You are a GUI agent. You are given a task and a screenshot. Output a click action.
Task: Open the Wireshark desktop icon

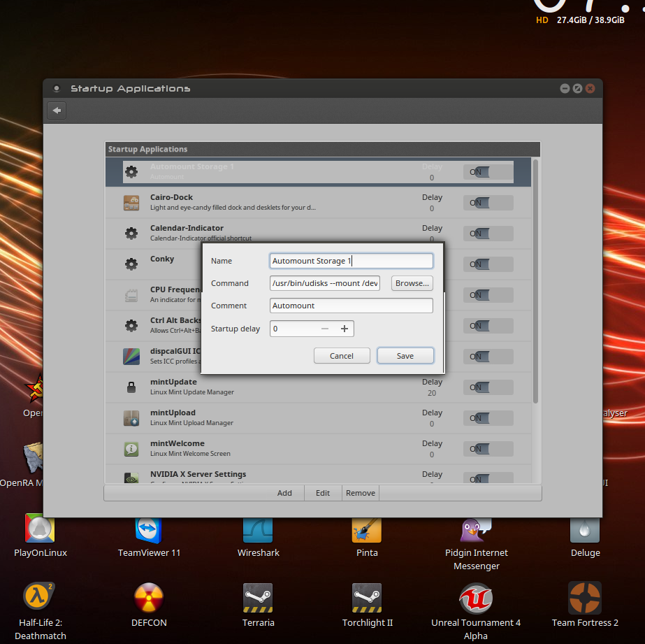(x=258, y=529)
